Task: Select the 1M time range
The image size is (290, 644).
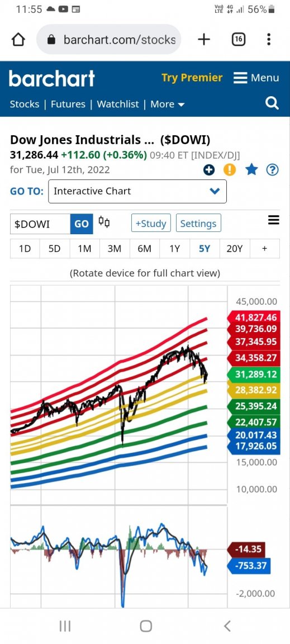Action: coord(84,248)
